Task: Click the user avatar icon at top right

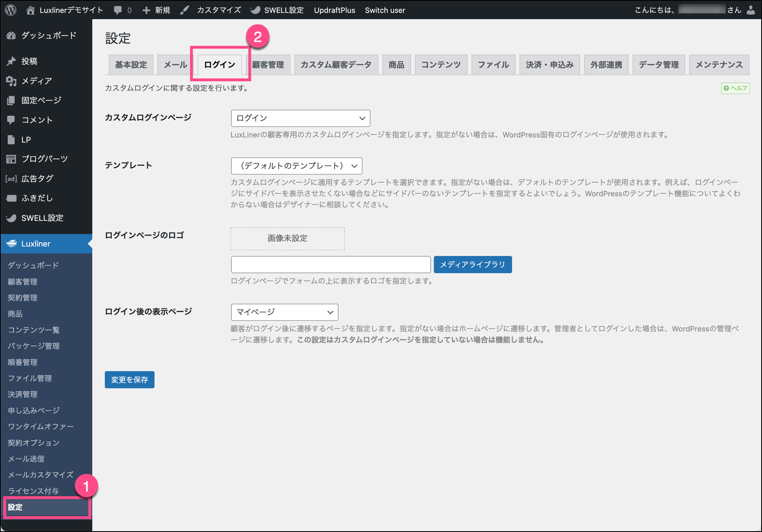Action: click(751, 10)
